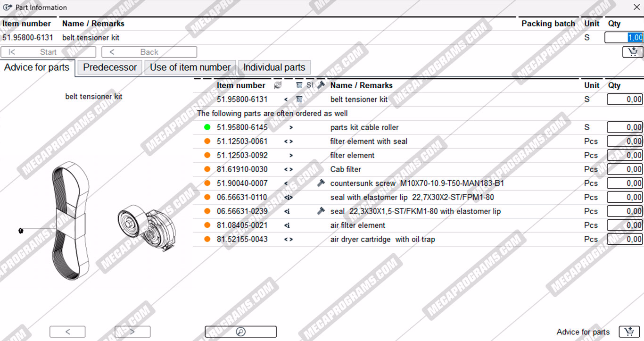
Task: Click the orange dot for air dryer cartridge
Action: pyautogui.click(x=207, y=239)
